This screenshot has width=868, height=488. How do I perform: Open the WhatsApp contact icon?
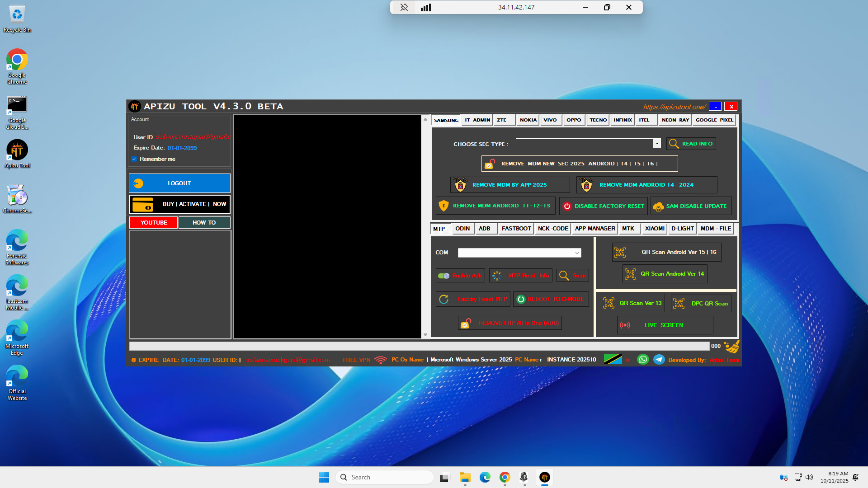pos(642,360)
